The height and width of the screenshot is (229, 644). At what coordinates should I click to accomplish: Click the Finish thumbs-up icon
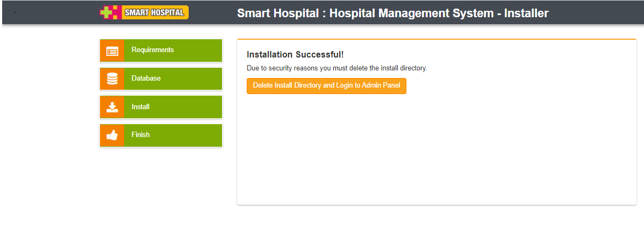pos(112,135)
